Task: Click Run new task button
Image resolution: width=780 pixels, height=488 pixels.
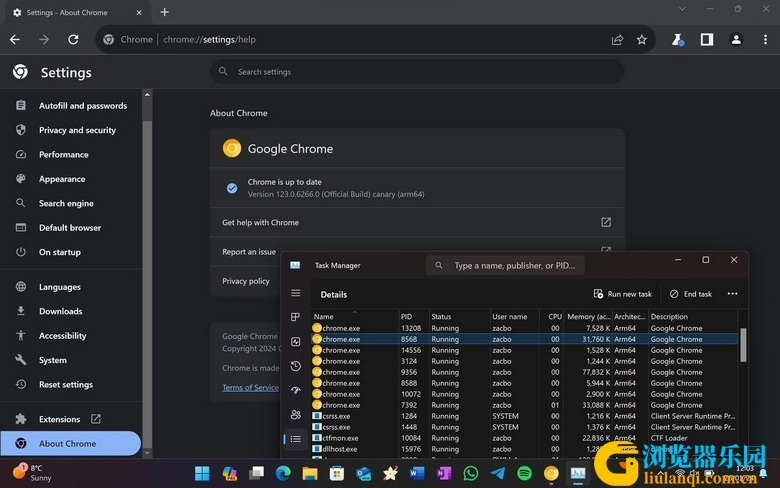Action: (x=622, y=294)
